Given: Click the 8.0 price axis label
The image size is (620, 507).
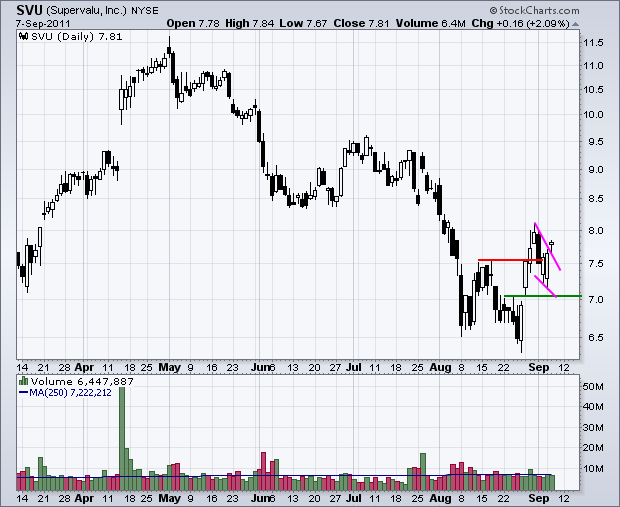Looking at the screenshot, I should click(595, 230).
